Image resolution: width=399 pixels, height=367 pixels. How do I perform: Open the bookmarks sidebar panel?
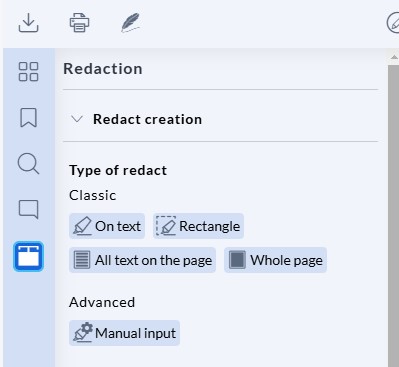pyautogui.click(x=28, y=117)
